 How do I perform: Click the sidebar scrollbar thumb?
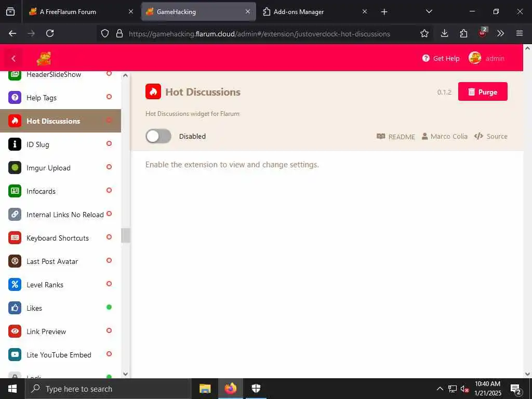(125, 235)
